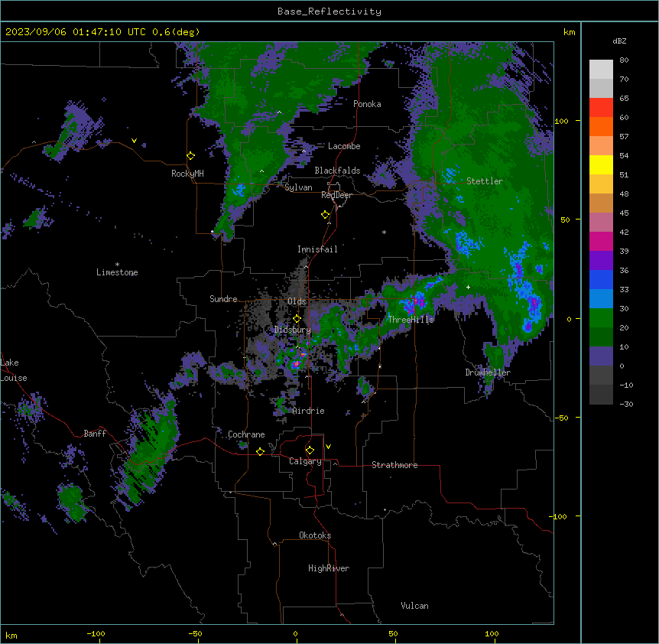Screen dimensions: 659x644
Task: Click the Ponoka city label
Action: (367, 104)
